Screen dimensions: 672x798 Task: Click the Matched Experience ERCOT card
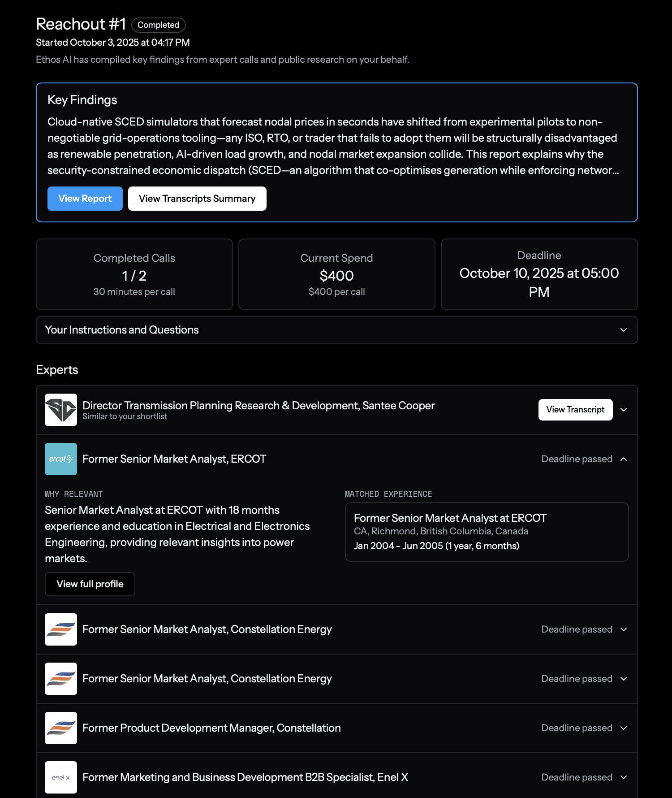[487, 532]
